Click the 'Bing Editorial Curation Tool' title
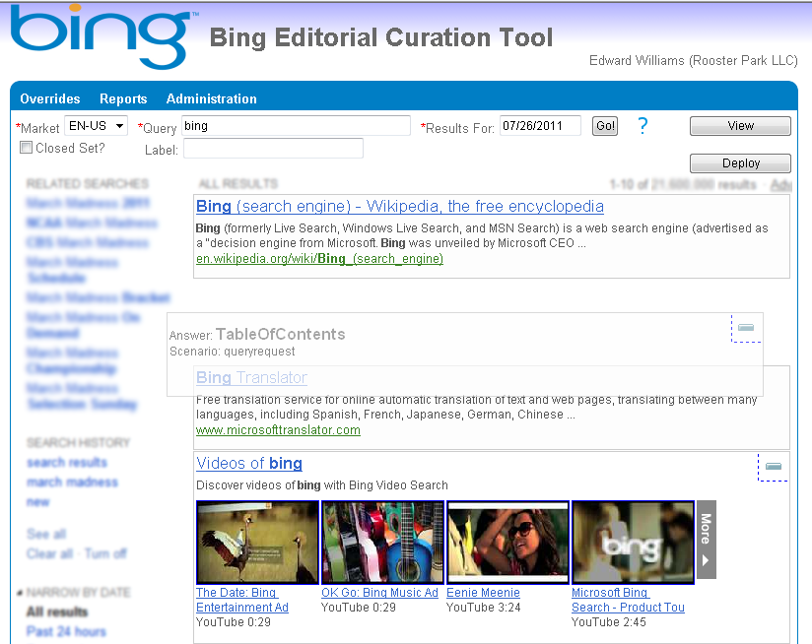 (x=381, y=37)
